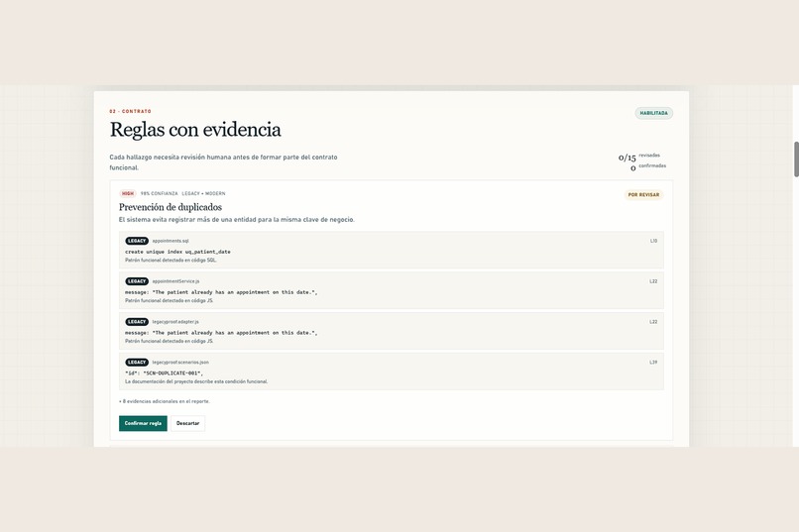Select the file name appointmentService.js
The image size is (799, 532).
point(175,281)
